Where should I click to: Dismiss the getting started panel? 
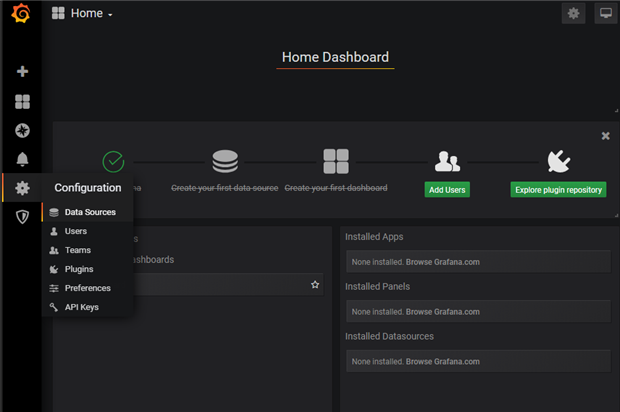605,136
